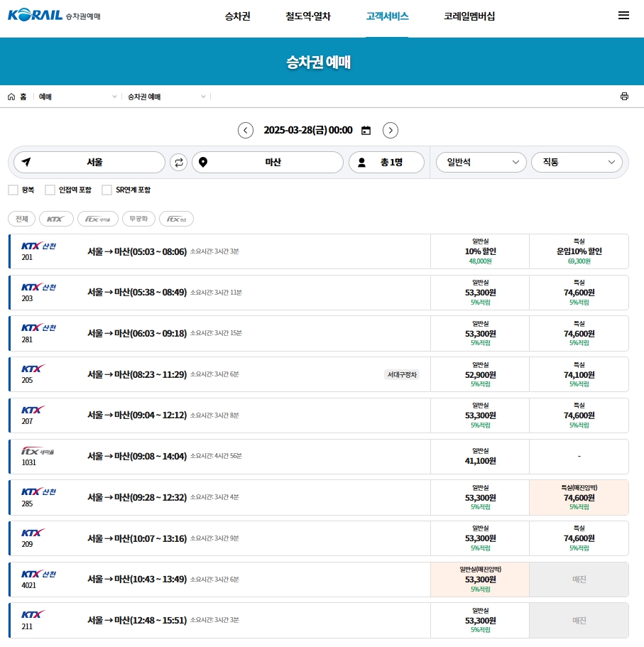Change departure station 서울 field
The image size is (644, 647).
point(89,162)
